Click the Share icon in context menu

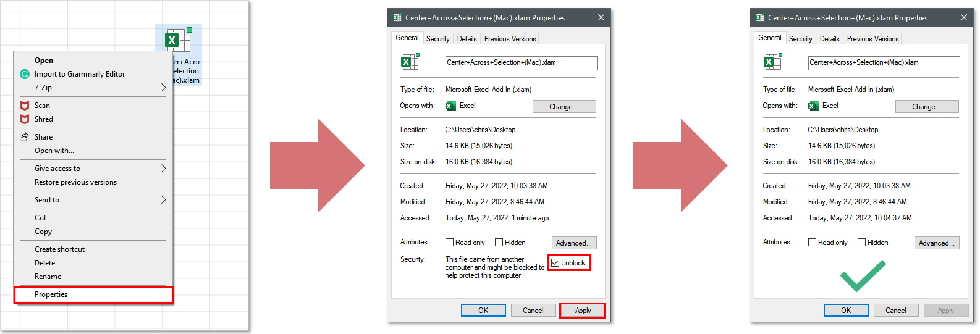point(25,137)
